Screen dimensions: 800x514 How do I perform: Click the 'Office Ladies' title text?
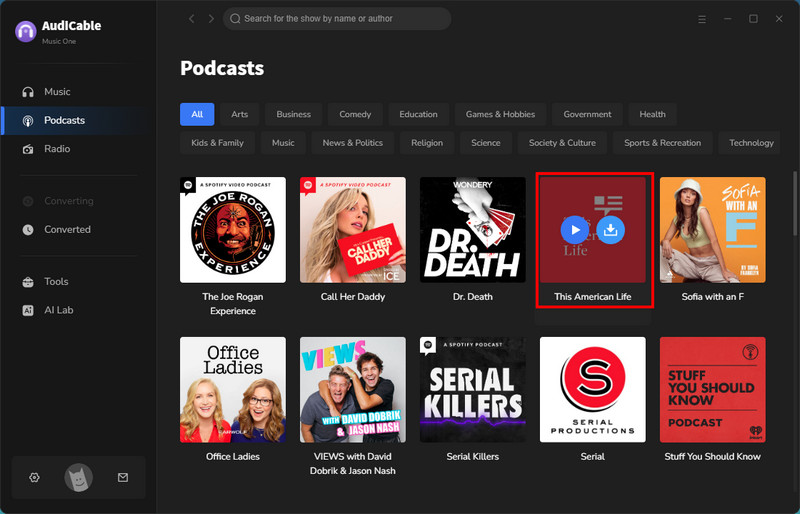pyautogui.click(x=233, y=456)
